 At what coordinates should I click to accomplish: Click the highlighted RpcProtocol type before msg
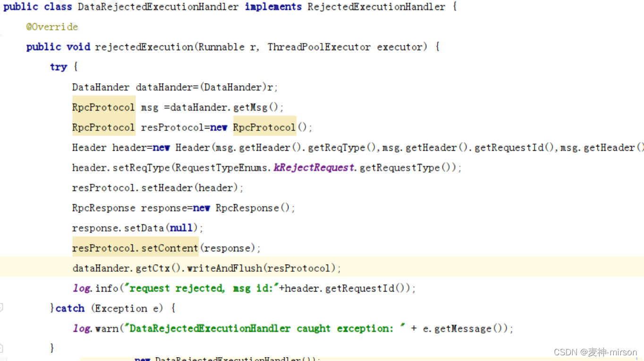coord(103,108)
